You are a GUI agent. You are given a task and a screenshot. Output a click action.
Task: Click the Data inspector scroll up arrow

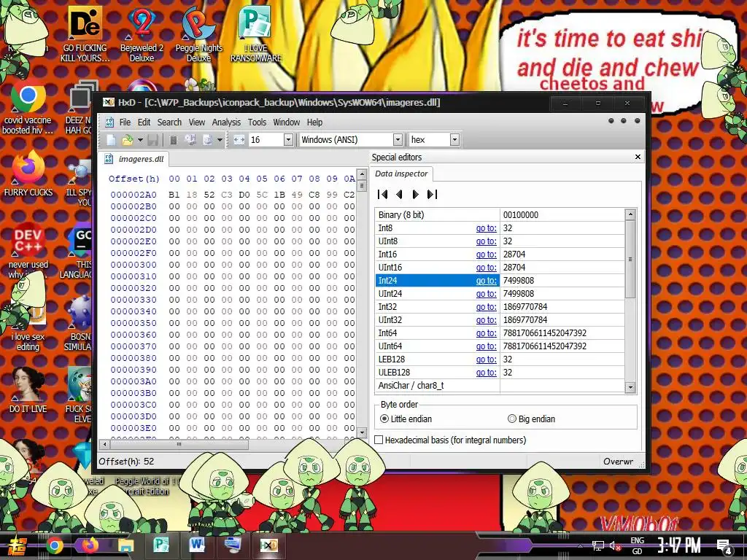(x=630, y=214)
